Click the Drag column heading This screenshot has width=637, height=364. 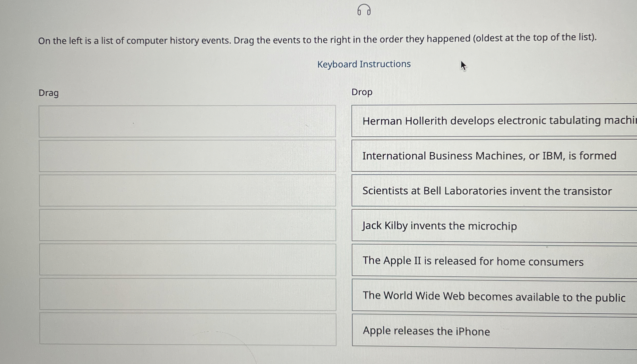point(49,93)
